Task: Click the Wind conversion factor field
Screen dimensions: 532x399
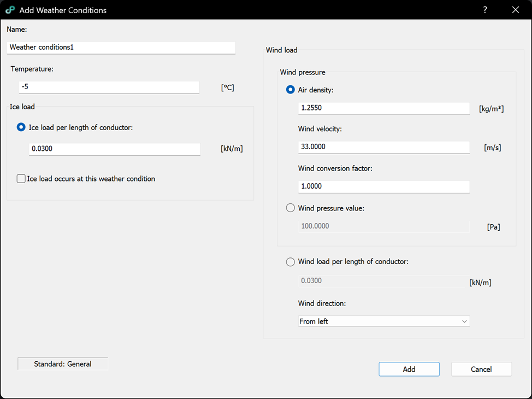Action: pos(384,186)
